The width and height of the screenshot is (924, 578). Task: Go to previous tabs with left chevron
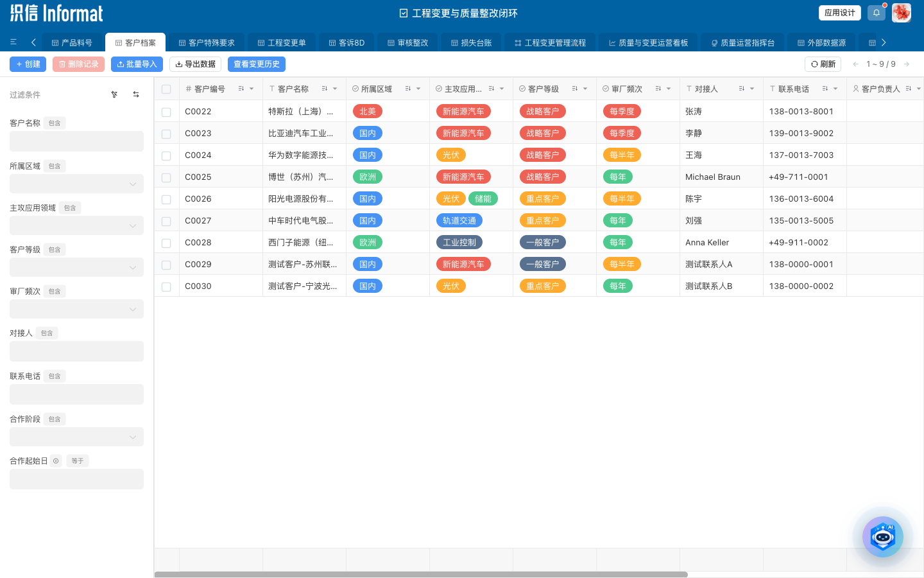pyautogui.click(x=33, y=42)
